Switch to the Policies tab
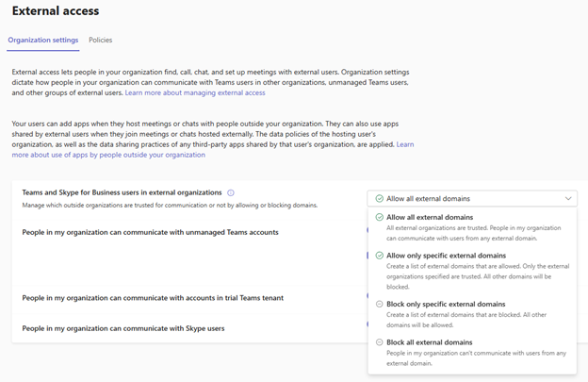Image resolution: width=588 pixels, height=382 pixels. [x=100, y=41]
